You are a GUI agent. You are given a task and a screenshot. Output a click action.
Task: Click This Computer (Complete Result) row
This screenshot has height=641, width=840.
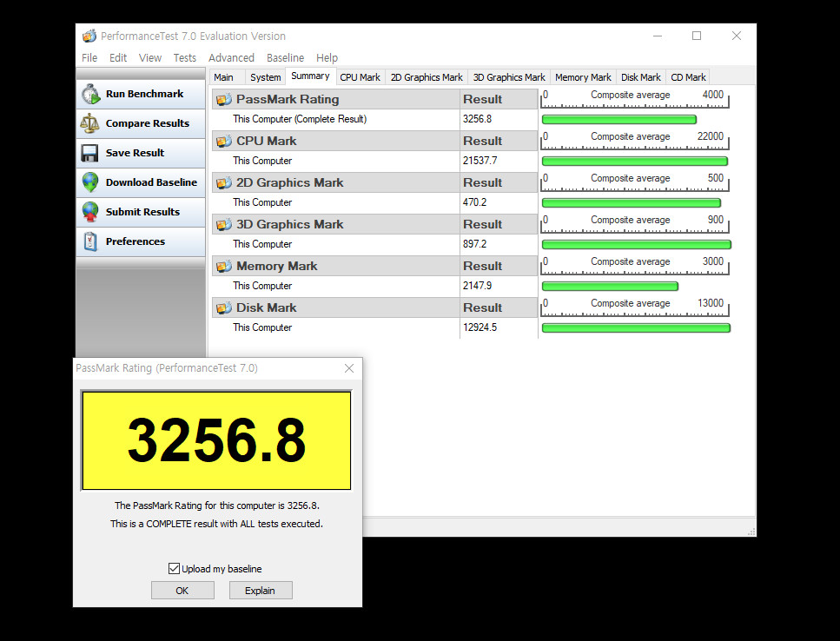click(374, 119)
